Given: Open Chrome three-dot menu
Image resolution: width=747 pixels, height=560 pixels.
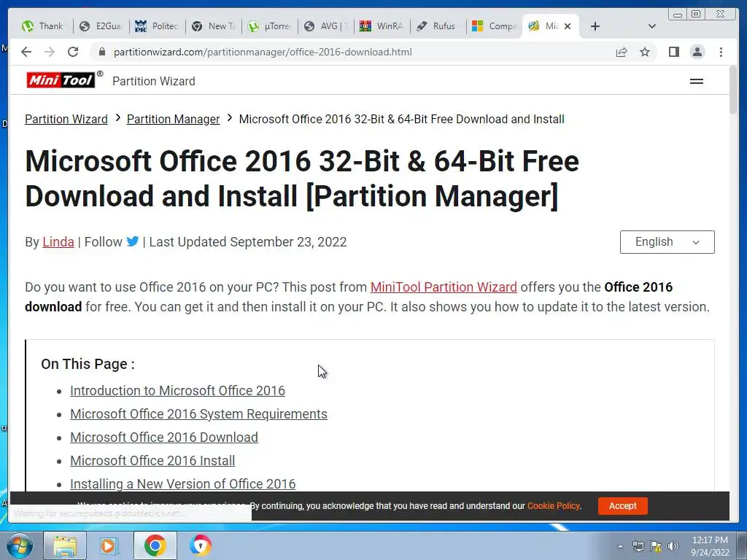Looking at the screenshot, I should [721, 52].
